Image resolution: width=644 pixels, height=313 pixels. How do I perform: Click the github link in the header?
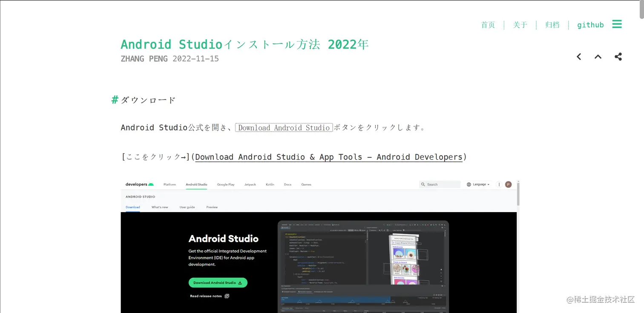click(x=590, y=25)
